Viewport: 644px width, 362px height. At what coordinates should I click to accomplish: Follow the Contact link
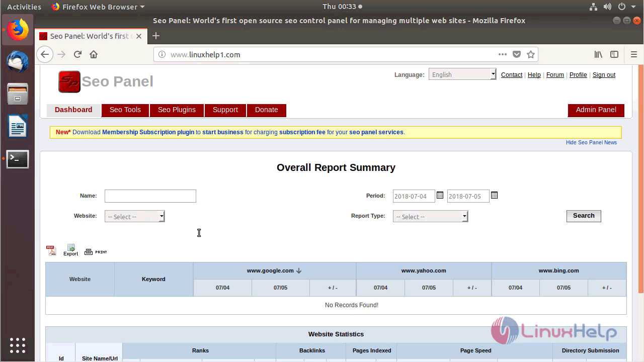(512, 75)
